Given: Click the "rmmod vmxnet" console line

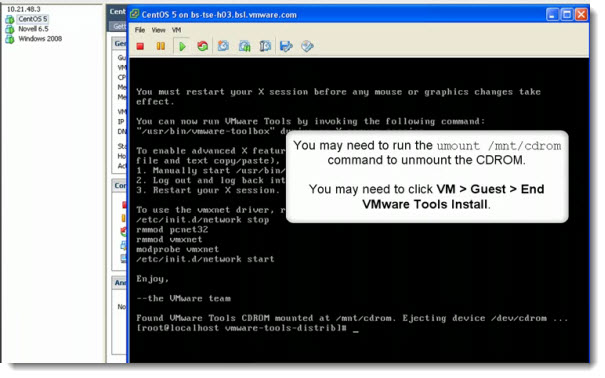Looking at the screenshot, I should pos(169,240).
